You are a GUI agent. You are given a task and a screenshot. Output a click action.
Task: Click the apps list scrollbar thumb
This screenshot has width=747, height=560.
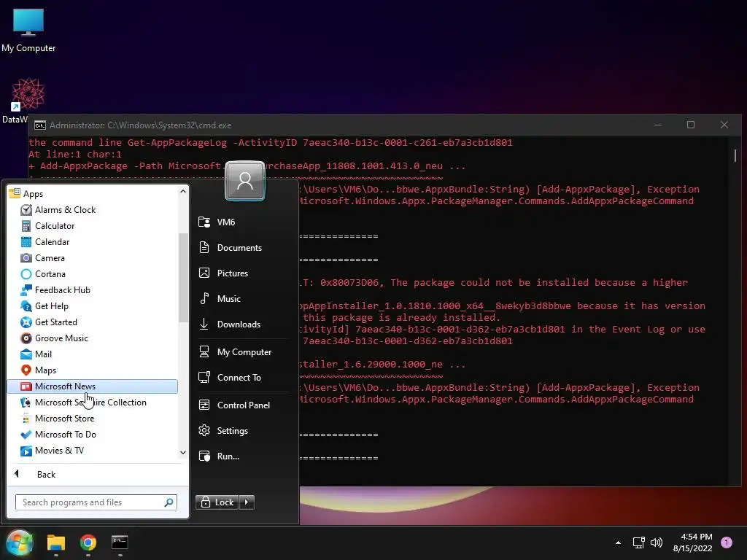click(183, 278)
